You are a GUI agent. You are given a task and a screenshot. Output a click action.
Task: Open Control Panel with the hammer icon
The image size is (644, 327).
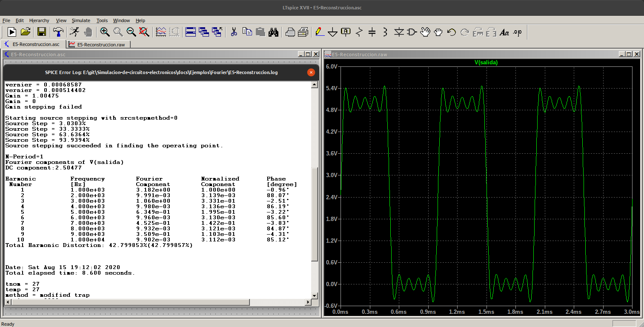58,32
